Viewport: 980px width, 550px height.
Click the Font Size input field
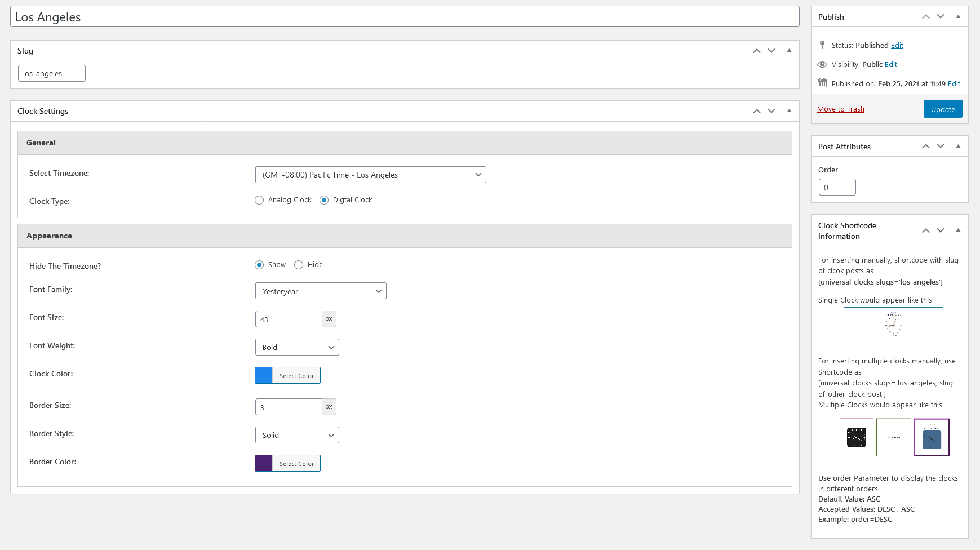[x=289, y=319]
